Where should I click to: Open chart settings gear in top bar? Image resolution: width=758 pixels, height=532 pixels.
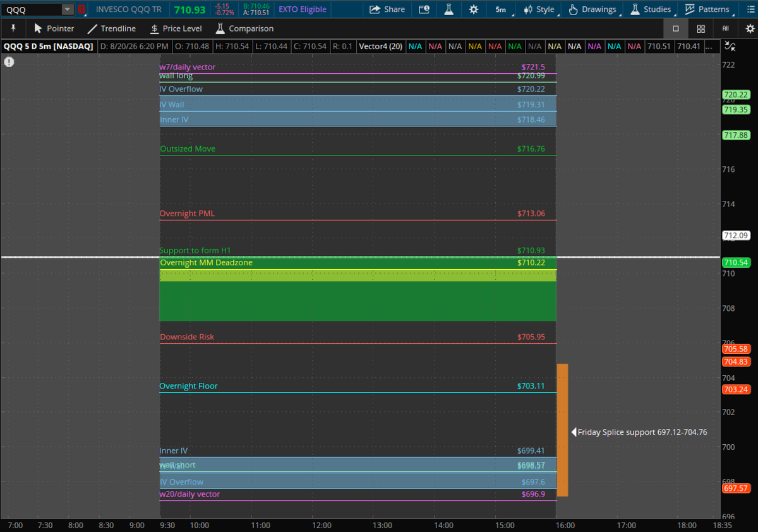point(474,9)
